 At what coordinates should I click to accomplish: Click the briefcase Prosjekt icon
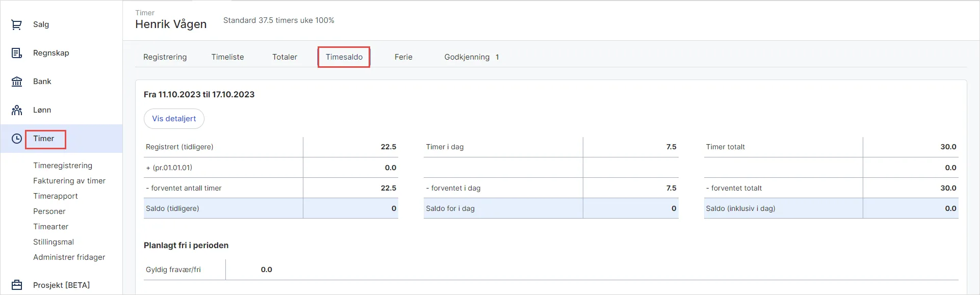17,285
